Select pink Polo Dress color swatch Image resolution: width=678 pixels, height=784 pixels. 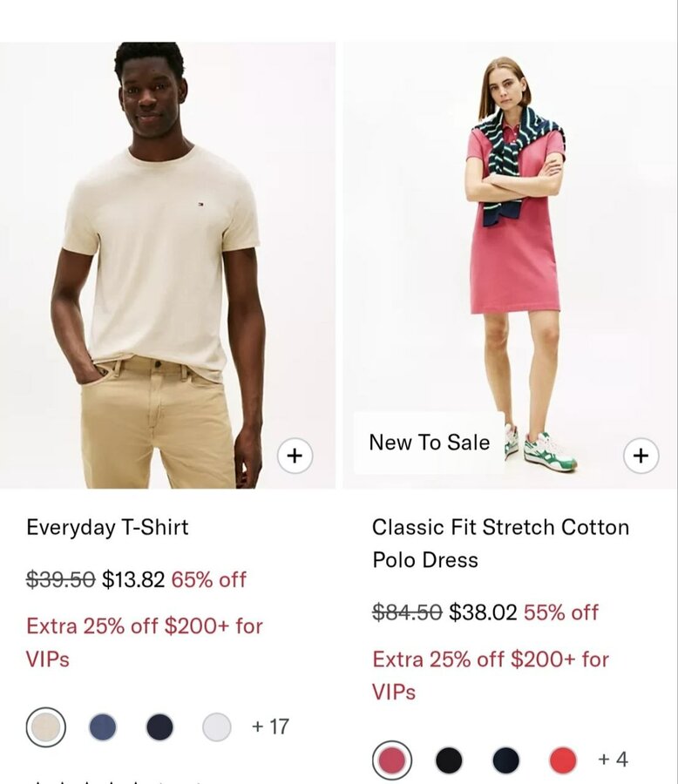tap(392, 760)
